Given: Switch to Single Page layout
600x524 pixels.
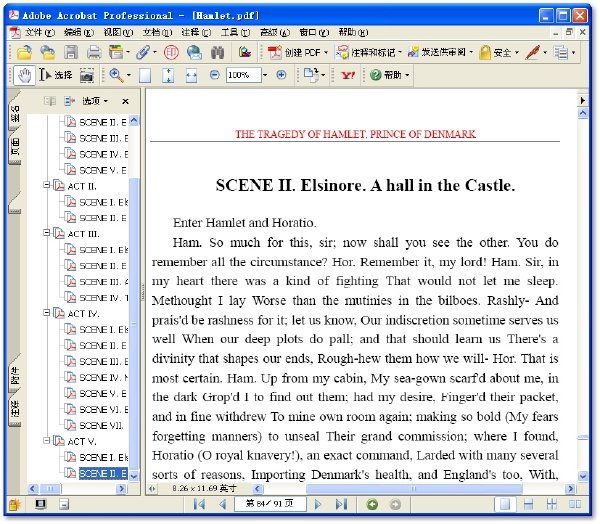Looking at the screenshot, I should coord(505,504).
